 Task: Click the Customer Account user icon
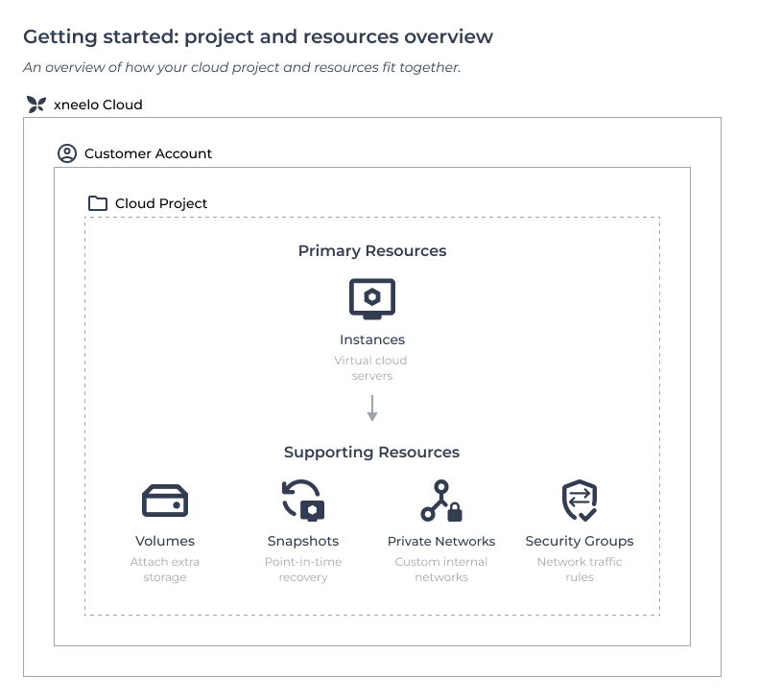click(x=66, y=153)
